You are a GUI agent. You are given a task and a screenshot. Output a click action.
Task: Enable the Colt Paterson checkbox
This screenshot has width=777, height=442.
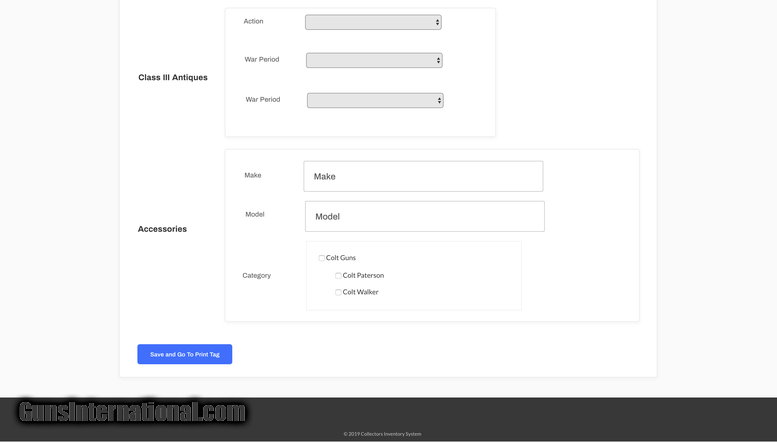[x=338, y=276]
